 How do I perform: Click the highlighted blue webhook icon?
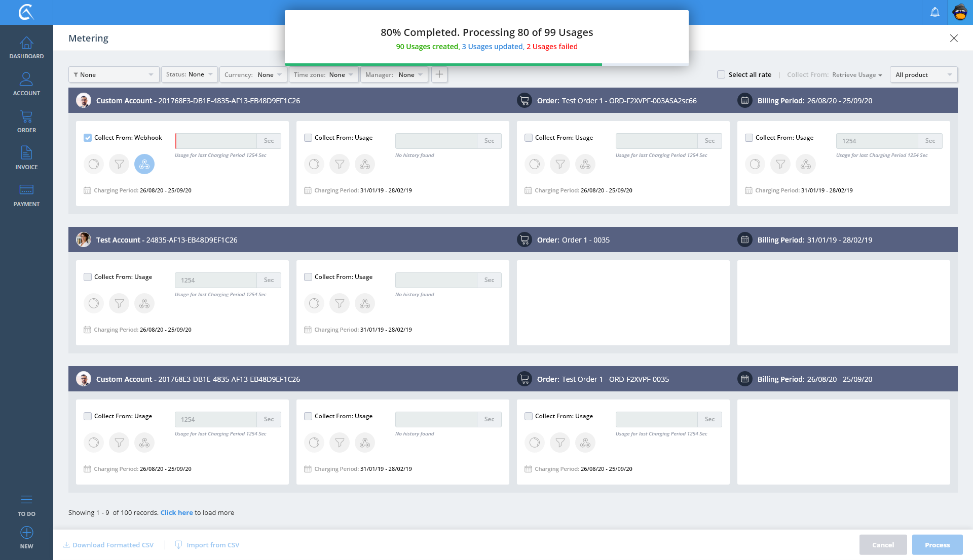click(x=144, y=164)
